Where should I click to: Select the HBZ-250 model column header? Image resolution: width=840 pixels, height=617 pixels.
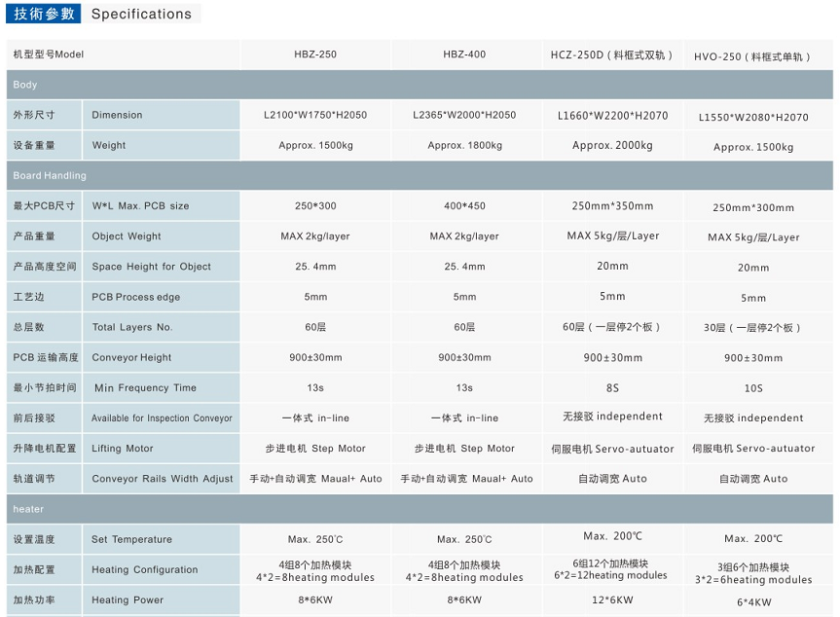pyautogui.click(x=314, y=54)
